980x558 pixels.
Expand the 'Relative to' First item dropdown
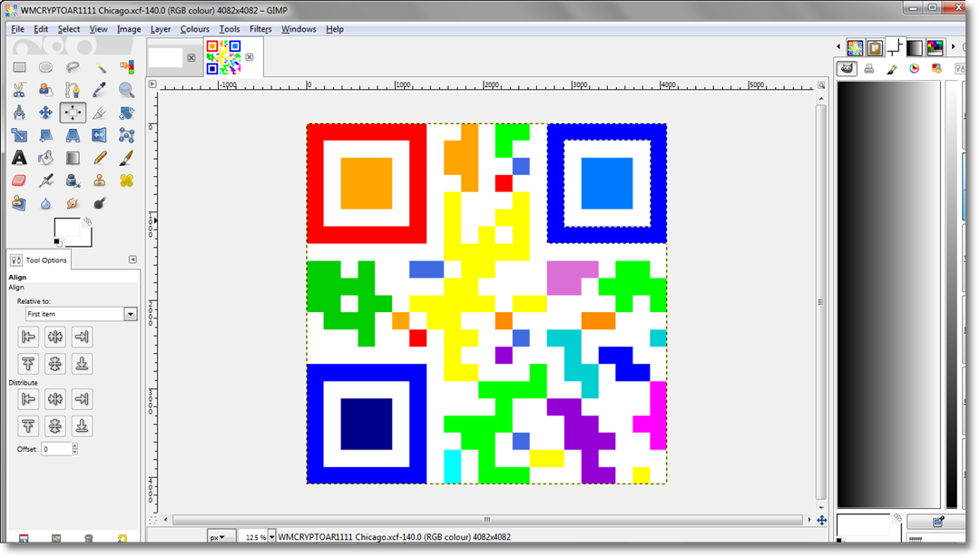[x=82, y=314]
